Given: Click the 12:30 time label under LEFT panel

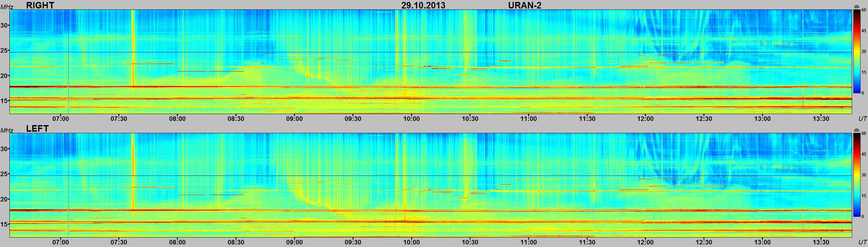Looking at the screenshot, I should [x=704, y=242].
